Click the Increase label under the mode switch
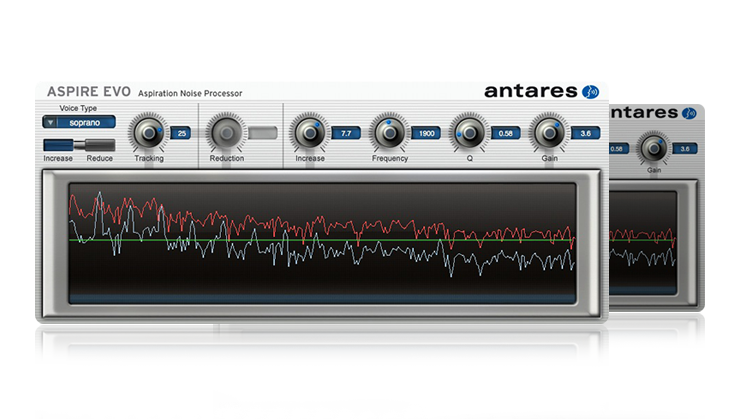The width and height of the screenshot is (736, 419). click(58, 159)
